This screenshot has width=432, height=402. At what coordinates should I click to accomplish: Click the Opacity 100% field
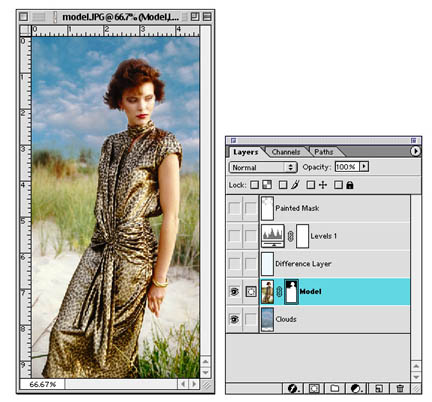pyautogui.click(x=347, y=166)
